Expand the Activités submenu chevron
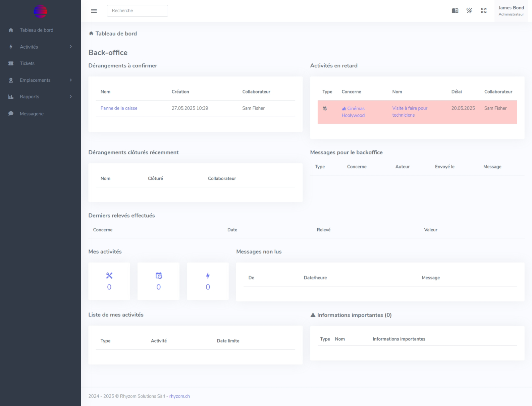 point(71,47)
